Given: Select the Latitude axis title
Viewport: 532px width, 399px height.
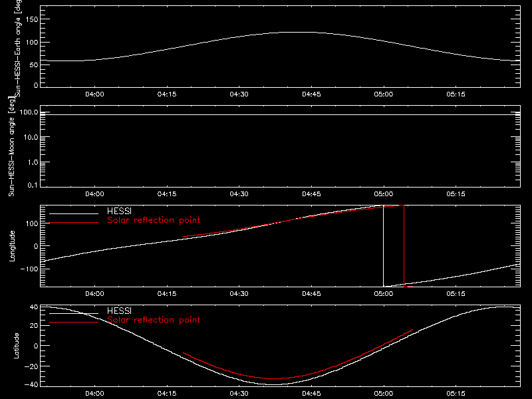Looking at the screenshot, I should tap(16, 346).
